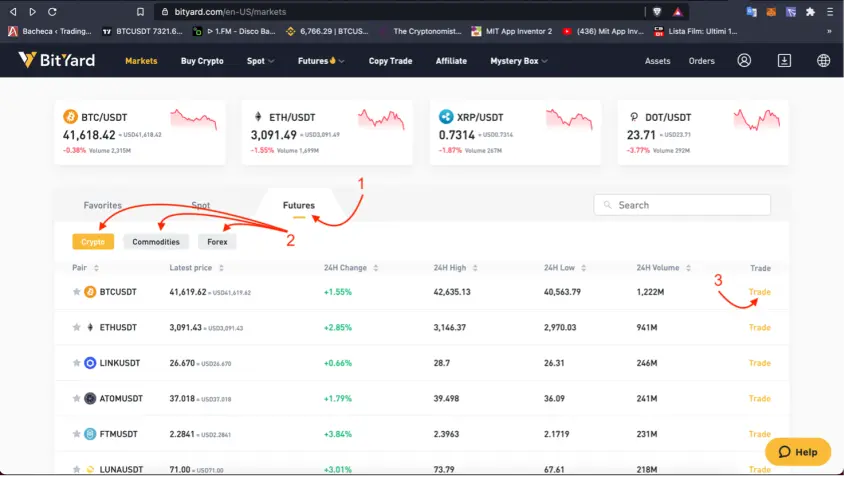
Task: Show more bookmarks with the chevron
Action: coord(829,31)
